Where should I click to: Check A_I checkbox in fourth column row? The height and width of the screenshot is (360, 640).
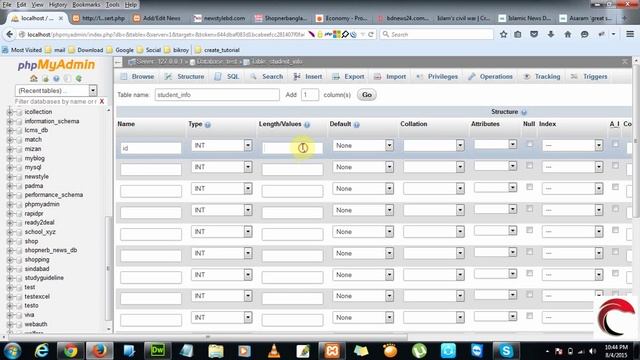(615, 209)
